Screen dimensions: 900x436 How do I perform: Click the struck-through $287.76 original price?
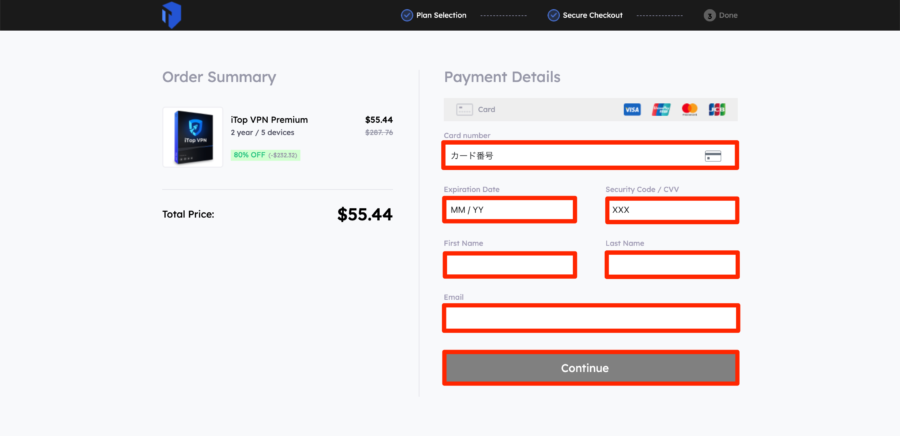point(379,133)
